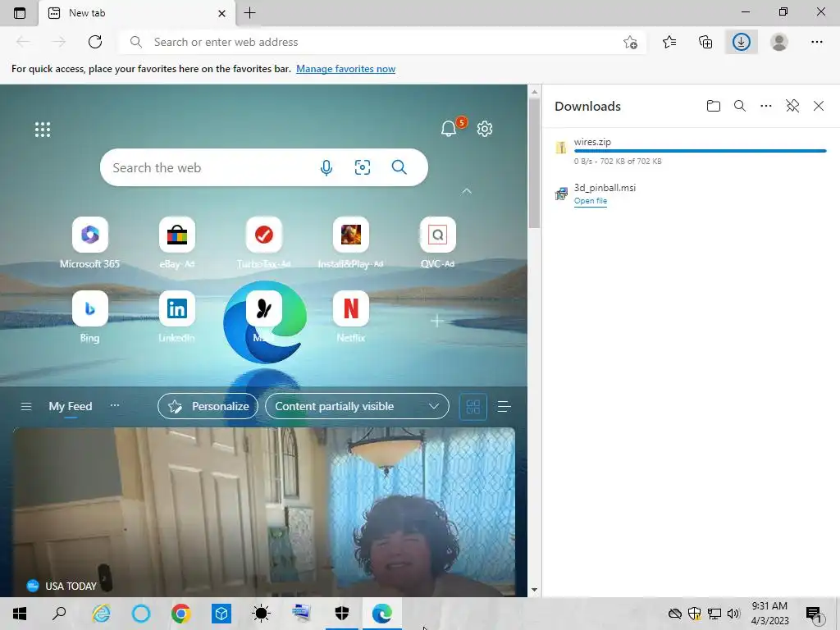Open the feed hamburger menu

(x=25, y=407)
